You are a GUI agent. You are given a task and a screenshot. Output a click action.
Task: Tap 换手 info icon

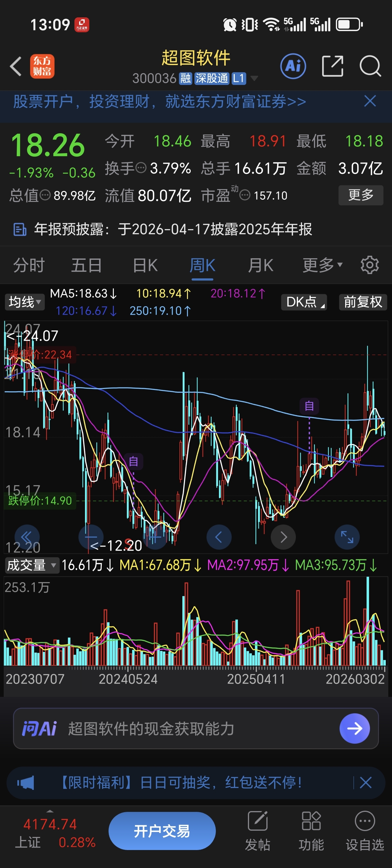[x=141, y=167]
